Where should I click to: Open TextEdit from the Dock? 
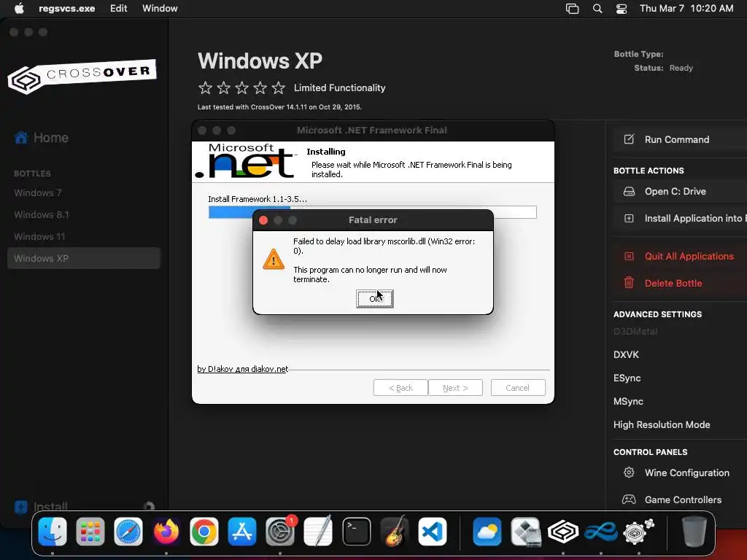tap(318, 532)
